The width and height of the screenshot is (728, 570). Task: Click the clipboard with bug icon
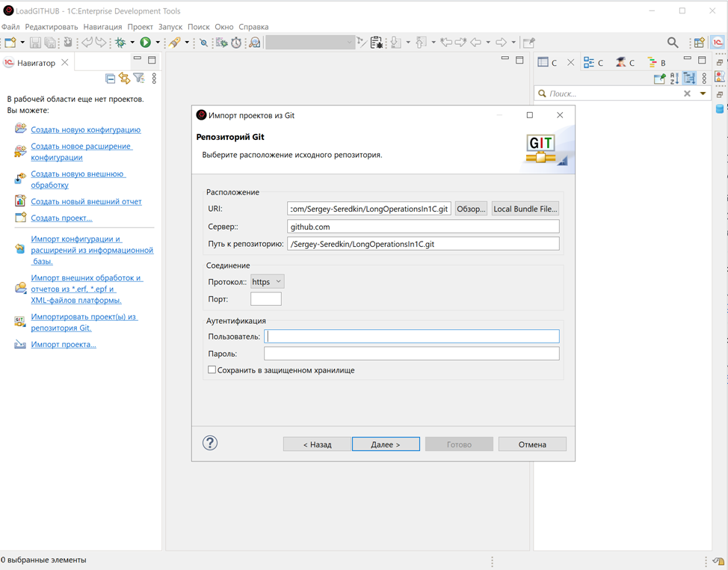pos(377,43)
